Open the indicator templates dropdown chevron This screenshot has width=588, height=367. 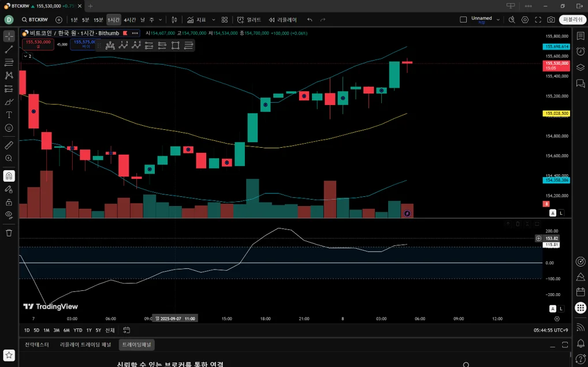214,20
